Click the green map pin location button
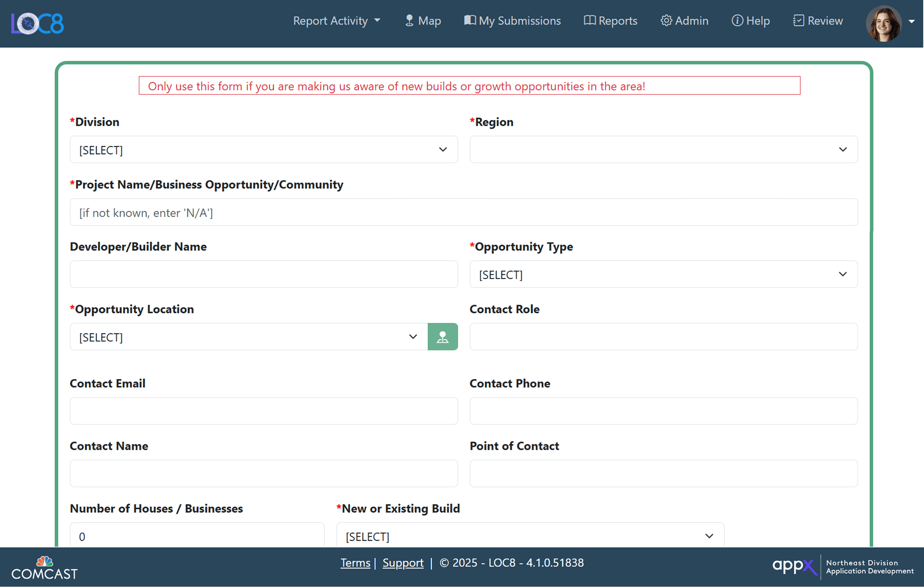Image resolution: width=924 pixels, height=587 pixels. coord(443,337)
